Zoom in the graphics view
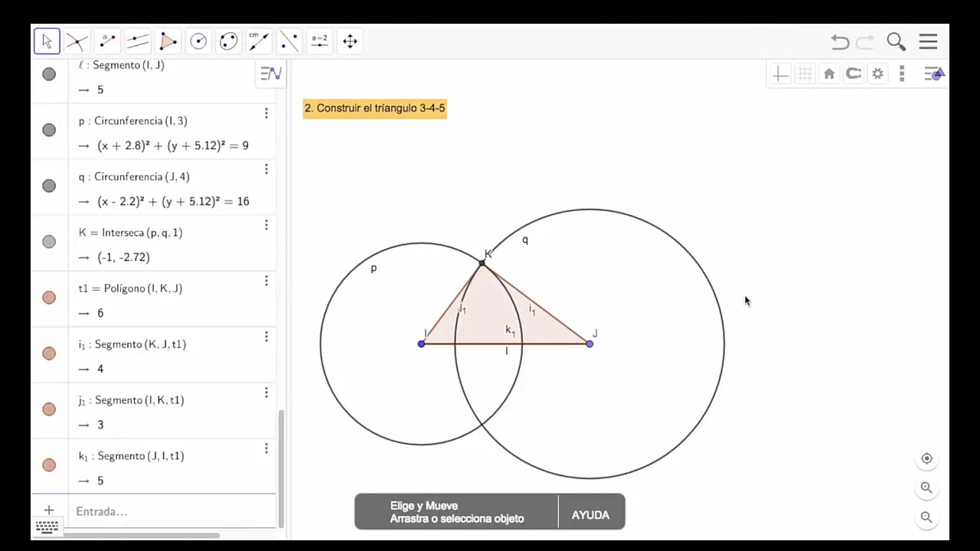This screenshot has width=980, height=551. point(926,487)
